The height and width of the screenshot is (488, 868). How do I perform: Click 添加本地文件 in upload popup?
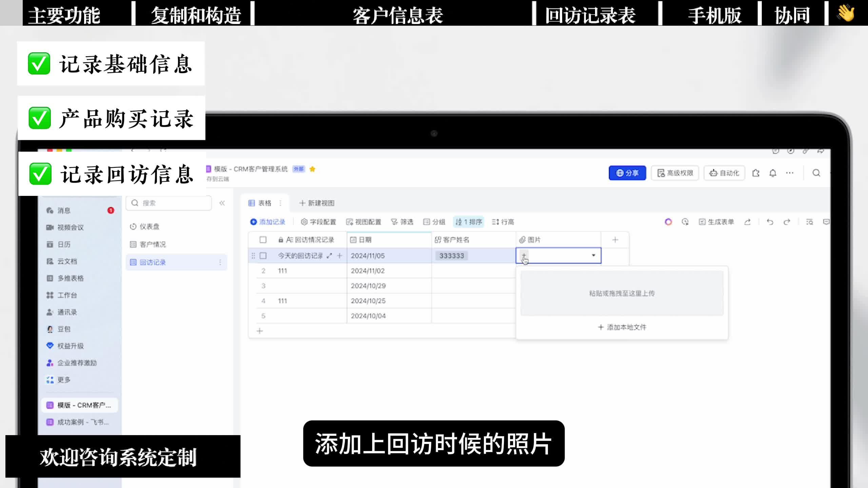pos(622,327)
